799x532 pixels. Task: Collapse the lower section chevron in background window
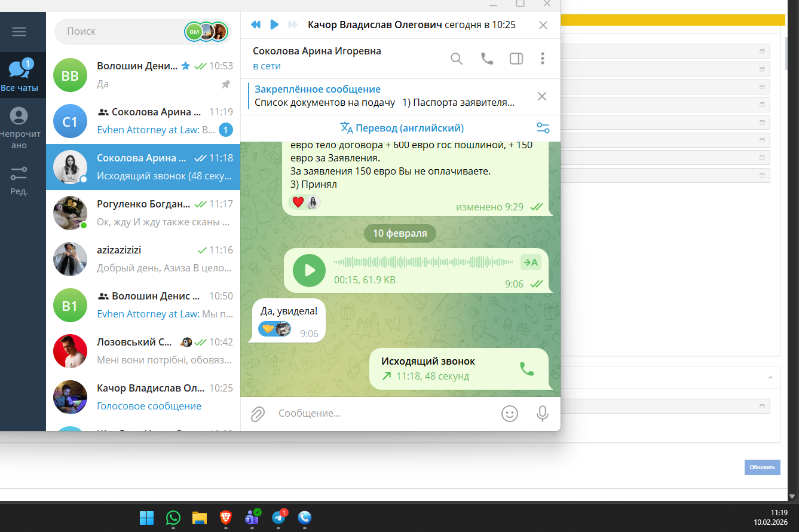pyautogui.click(x=770, y=378)
